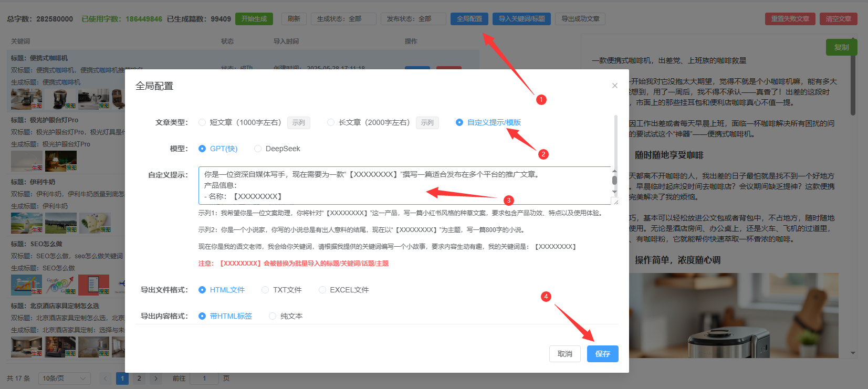Open the 生成状态: 全部 filter dropdown
Screen dimensions: 868x389
point(343,19)
